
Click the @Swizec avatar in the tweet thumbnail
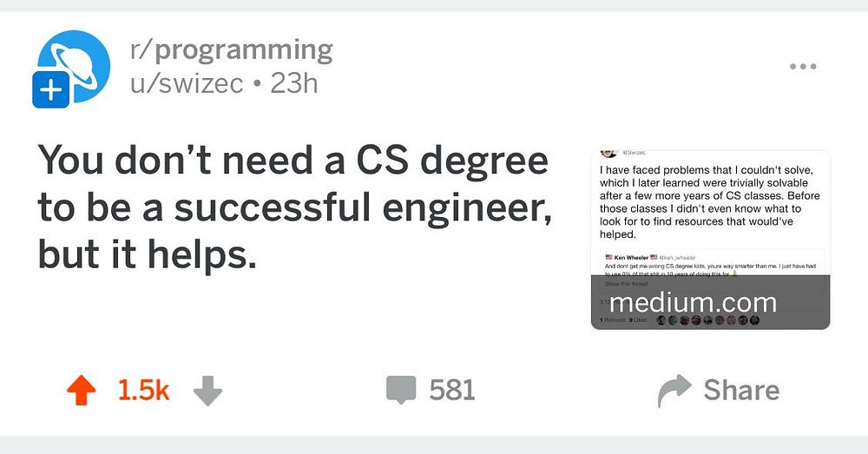[x=608, y=154]
